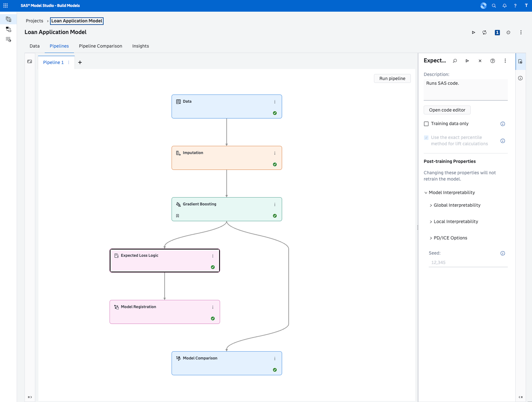
Task: Select the Gradient Boosting node
Action: (227, 209)
